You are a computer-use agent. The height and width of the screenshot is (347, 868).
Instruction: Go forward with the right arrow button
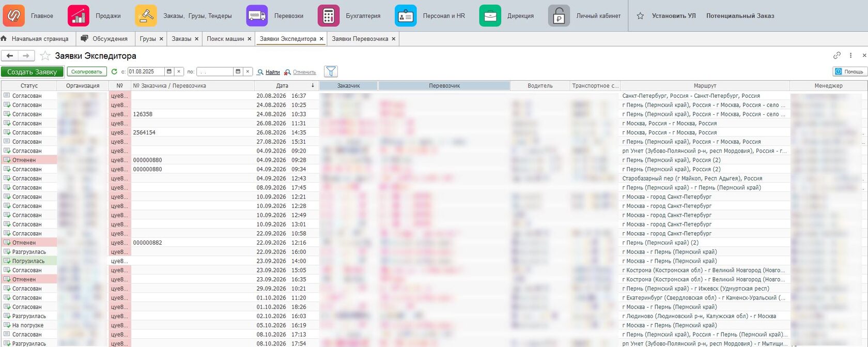coord(26,56)
